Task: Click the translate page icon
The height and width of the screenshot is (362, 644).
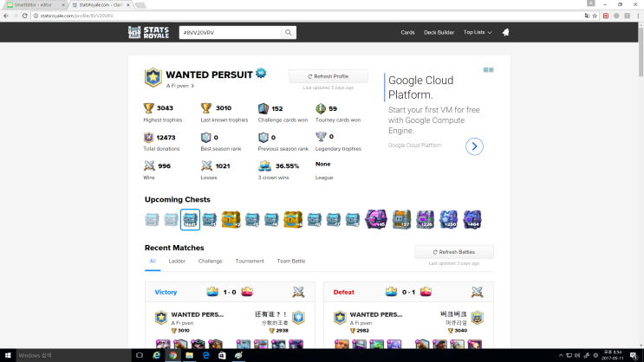Action: [587, 16]
